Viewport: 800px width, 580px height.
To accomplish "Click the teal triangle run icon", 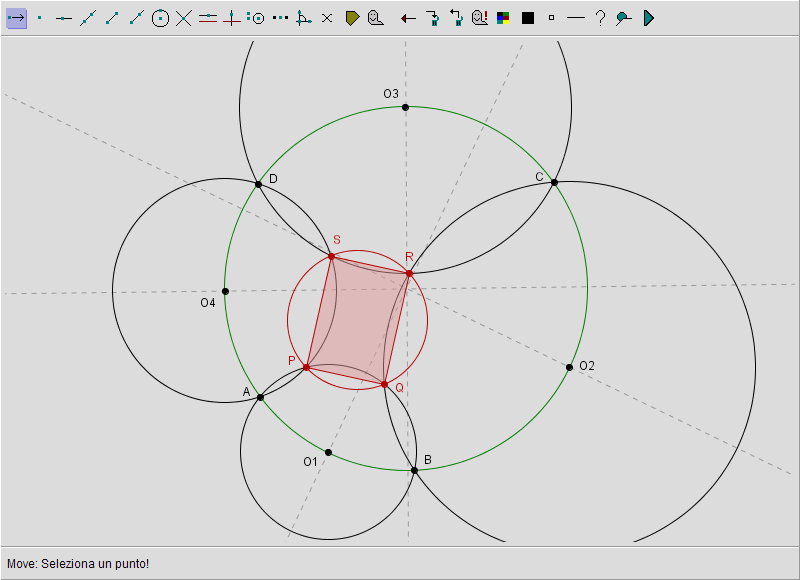I will tap(648, 18).
